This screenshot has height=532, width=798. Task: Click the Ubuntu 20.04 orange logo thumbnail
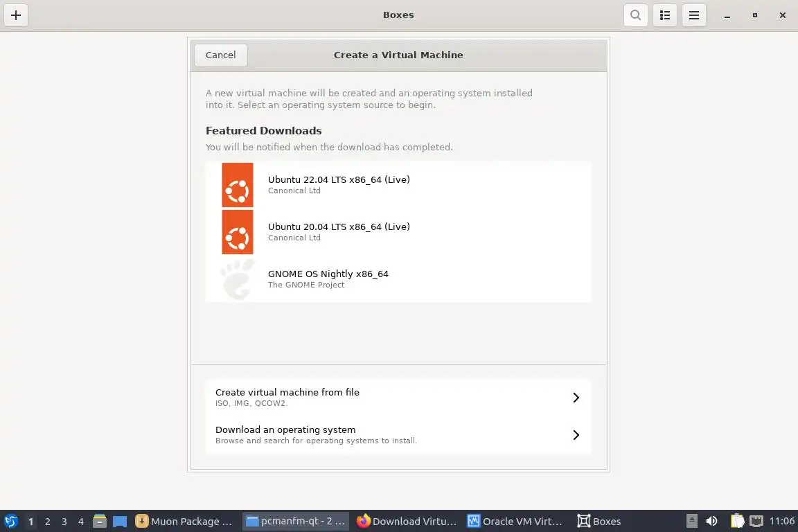pos(238,232)
